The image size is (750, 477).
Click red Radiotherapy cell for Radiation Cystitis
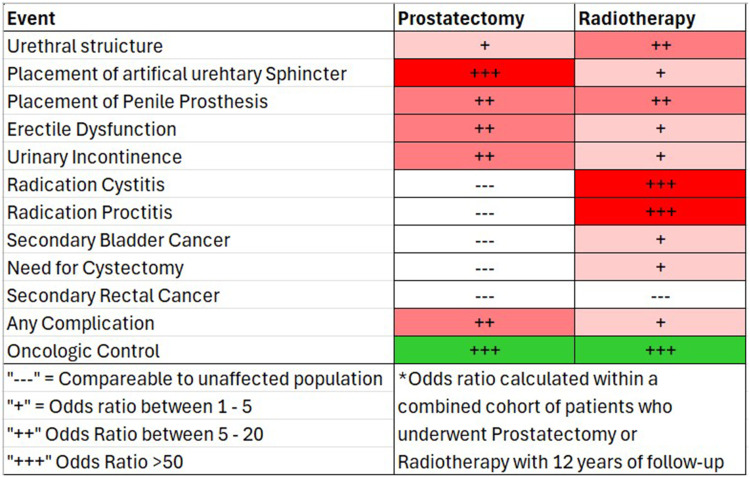point(660,185)
